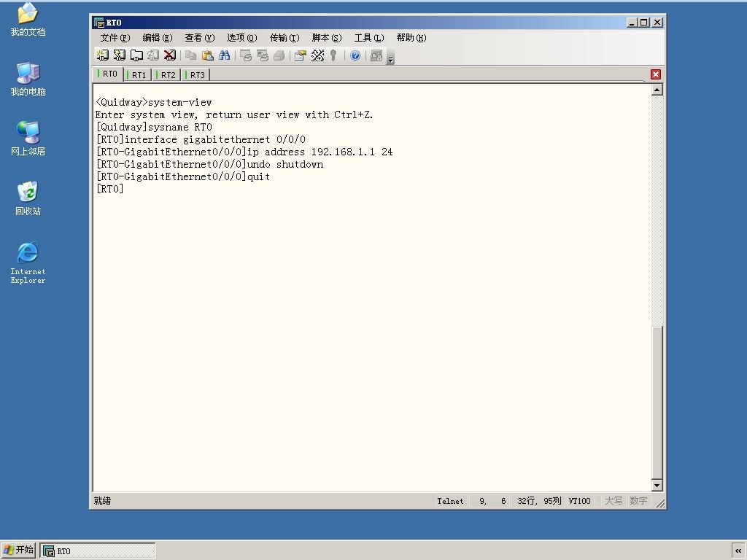Open Session Options toolbar icon
The width and height of the screenshot is (747, 560).
click(x=300, y=55)
